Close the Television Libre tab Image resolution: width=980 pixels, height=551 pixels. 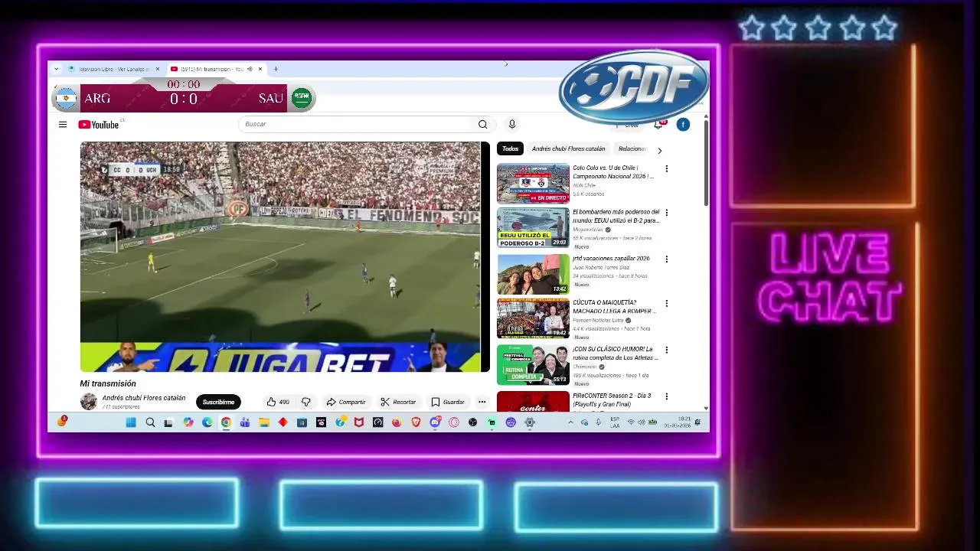click(x=158, y=69)
